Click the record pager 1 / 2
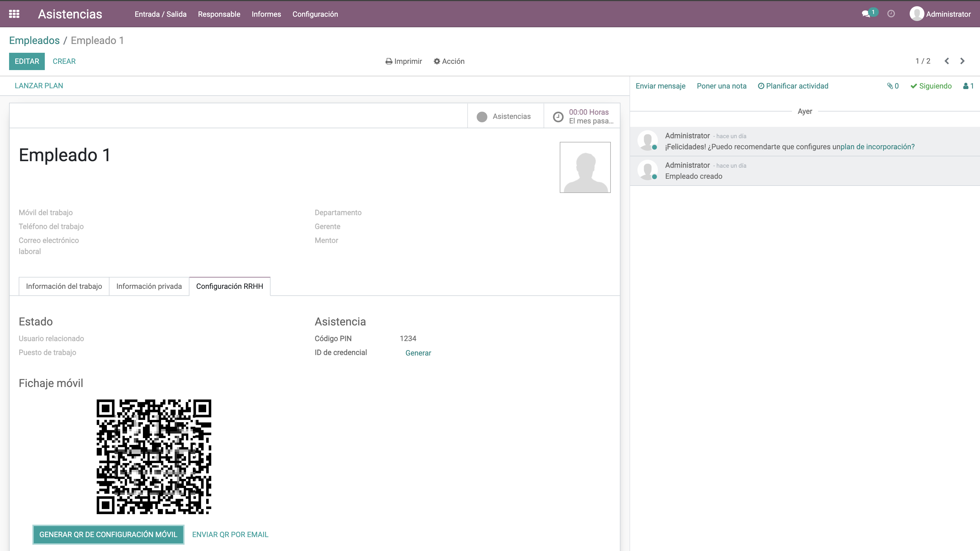The image size is (980, 551). pyautogui.click(x=923, y=61)
